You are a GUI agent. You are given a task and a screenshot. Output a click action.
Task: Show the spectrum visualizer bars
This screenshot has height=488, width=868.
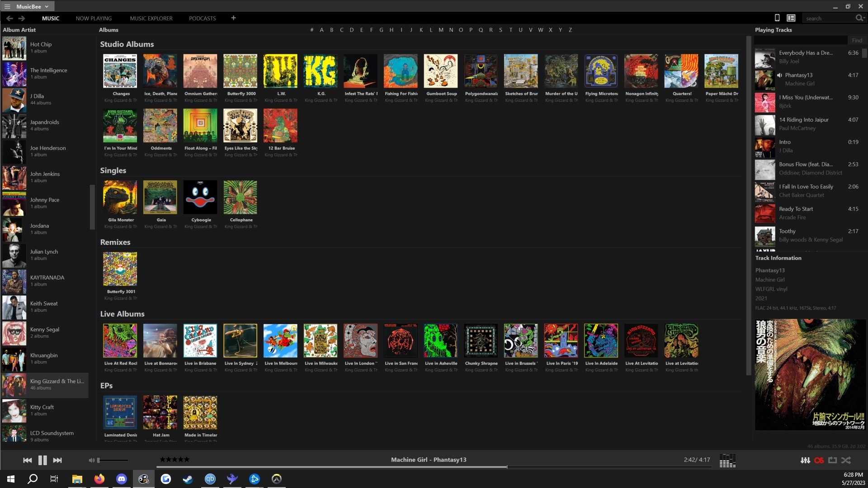[727, 460]
